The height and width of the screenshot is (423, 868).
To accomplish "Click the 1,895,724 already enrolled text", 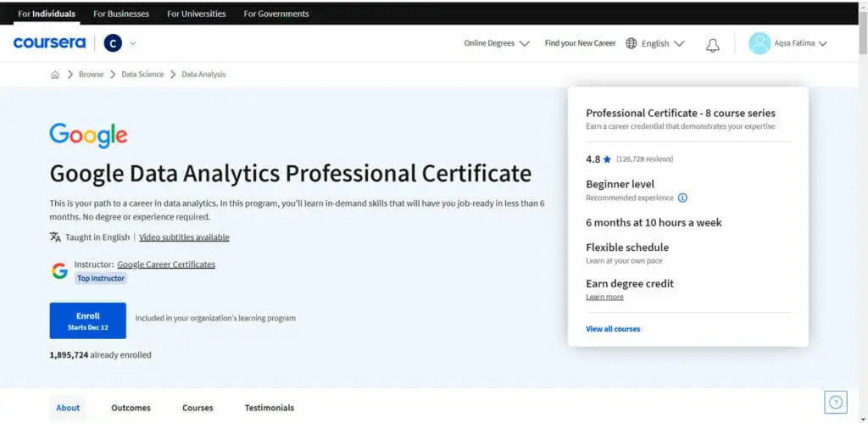I will click(100, 355).
